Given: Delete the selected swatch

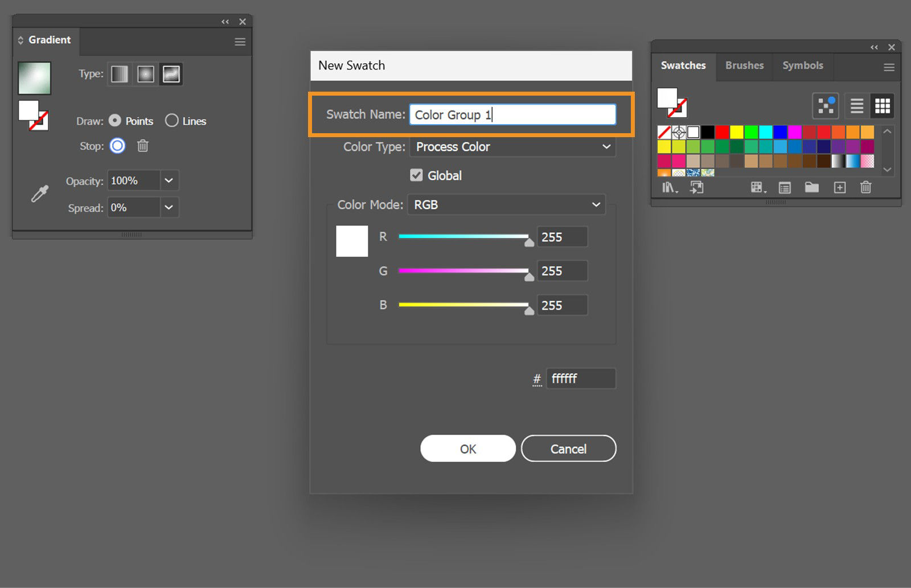Looking at the screenshot, I should [866, 187].
